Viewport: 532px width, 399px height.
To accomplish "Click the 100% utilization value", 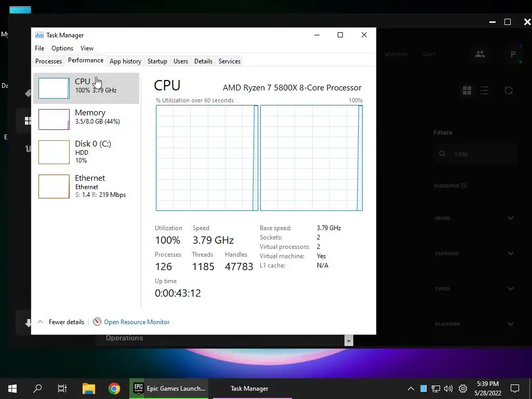I will pyautogui.click(x=168, y=240).
